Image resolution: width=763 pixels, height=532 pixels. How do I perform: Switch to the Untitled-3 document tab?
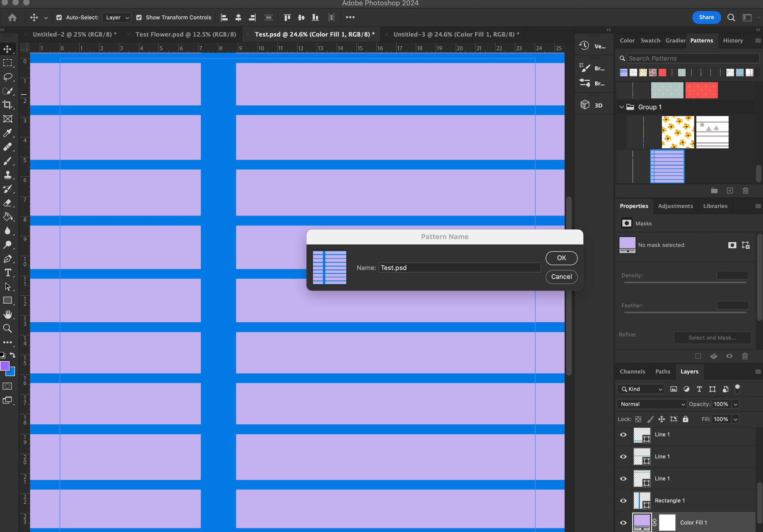tap(456, 34)
